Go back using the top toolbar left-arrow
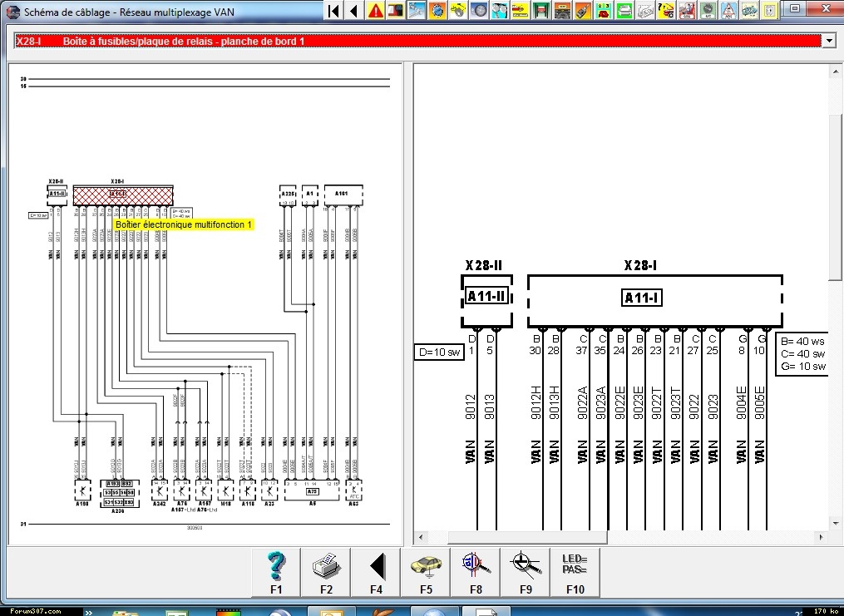The width and height of the screenshot is (844, 616). 354,10
